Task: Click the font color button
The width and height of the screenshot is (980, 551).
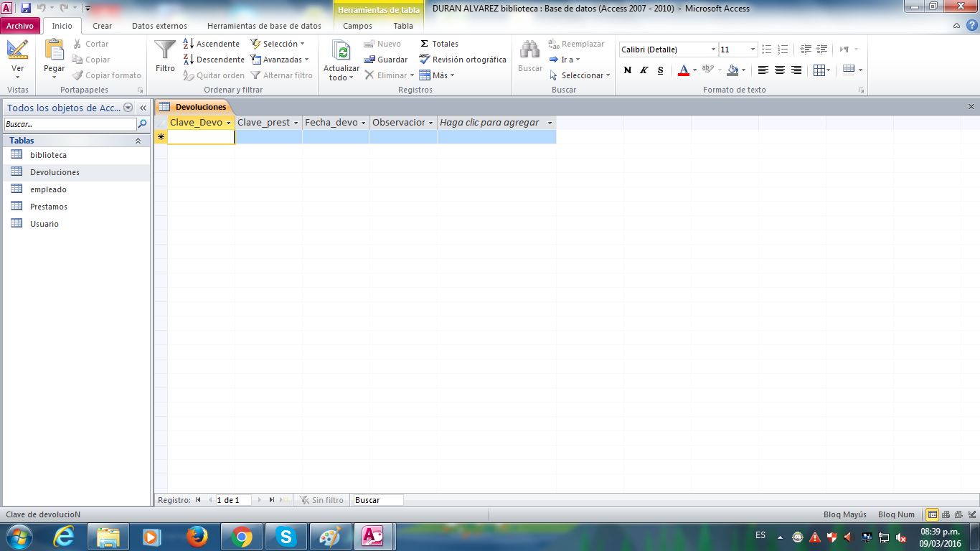Action: tap(684, 70)
